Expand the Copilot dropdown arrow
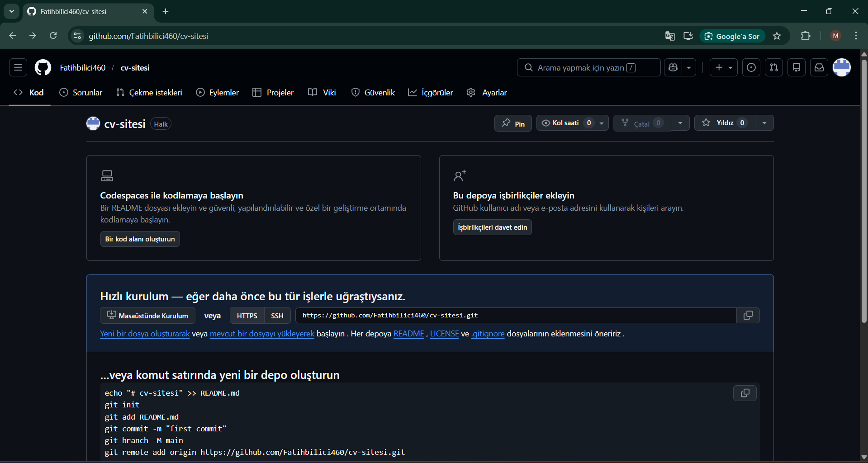Screen dimensions: 868x463 click(x=689, y=67)
